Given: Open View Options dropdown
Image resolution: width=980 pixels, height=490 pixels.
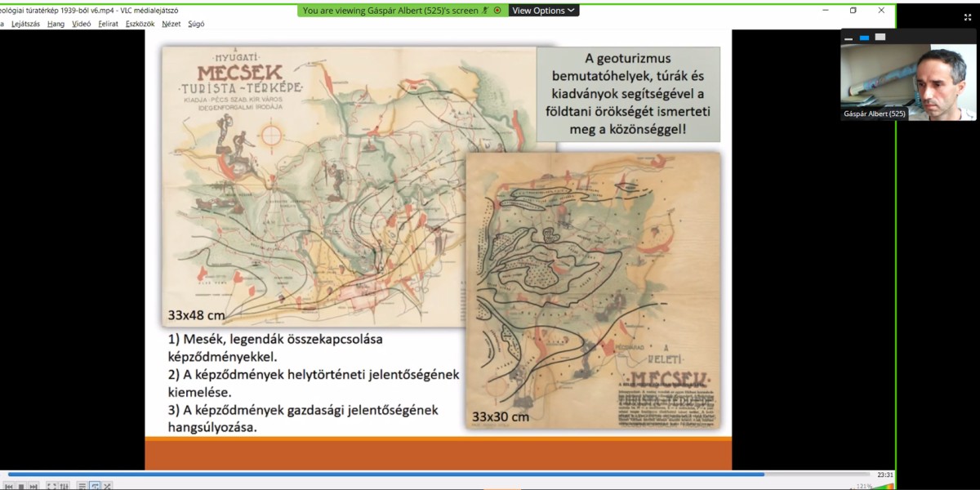Looking at the screenshot, I should coord(543,11).
